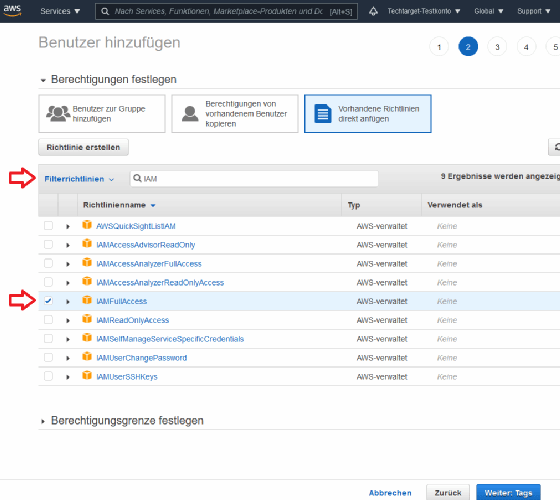Open the Filterrichtlinien dropdown

79,179
